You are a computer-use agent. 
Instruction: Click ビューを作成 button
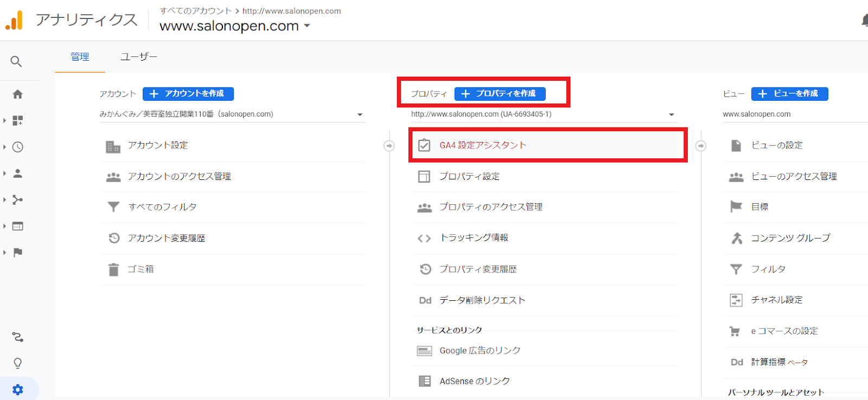789,94
